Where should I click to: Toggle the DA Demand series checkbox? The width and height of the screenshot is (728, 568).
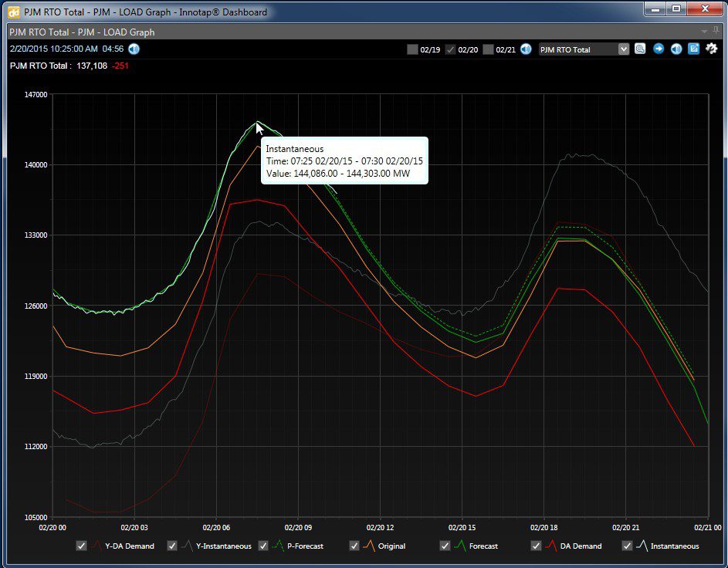pyautogui.click(x=537, y=546)
